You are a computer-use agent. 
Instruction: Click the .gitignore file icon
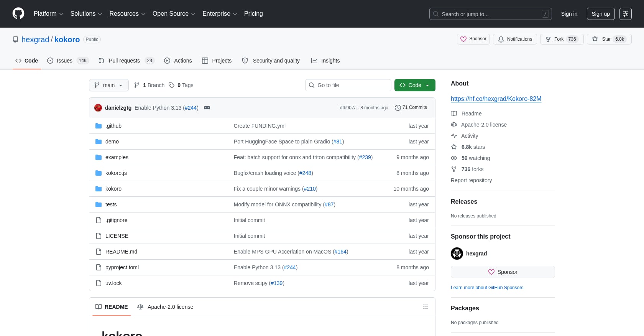coord(99,220)
